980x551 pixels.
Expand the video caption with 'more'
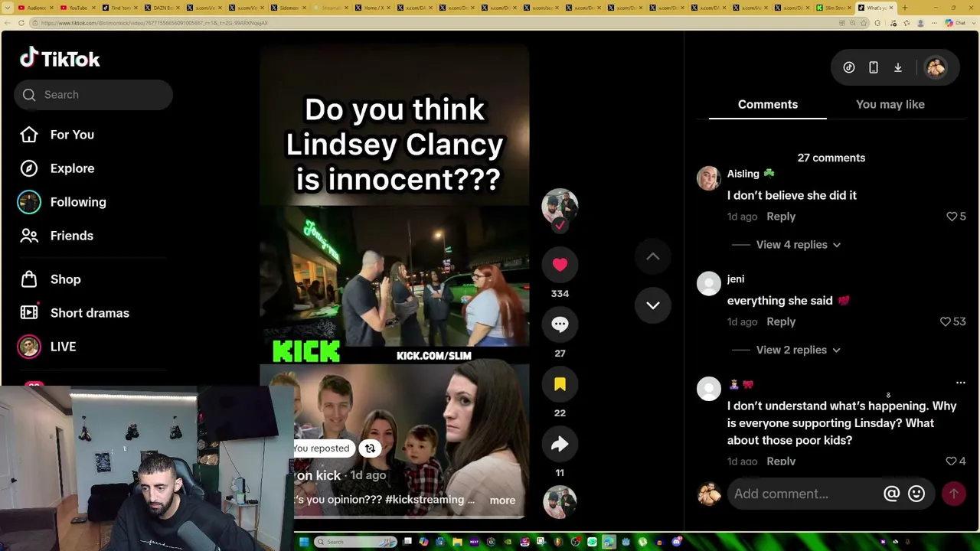[502, 500]
